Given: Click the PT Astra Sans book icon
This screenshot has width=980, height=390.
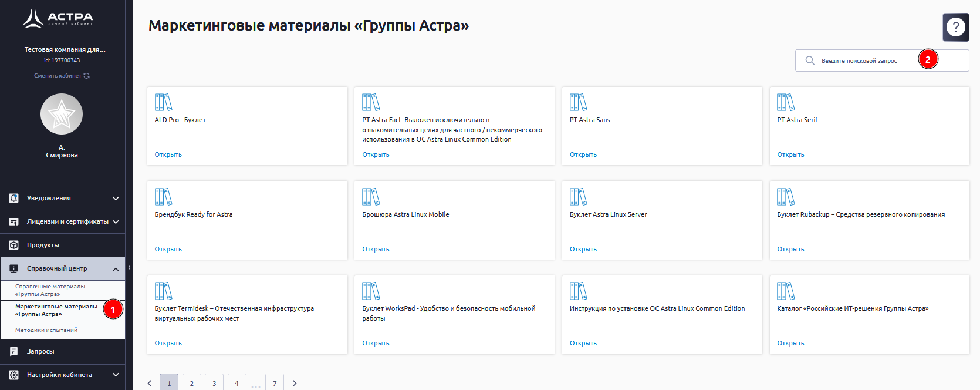Looking at the screenshot, I should (x=578, y=102).
